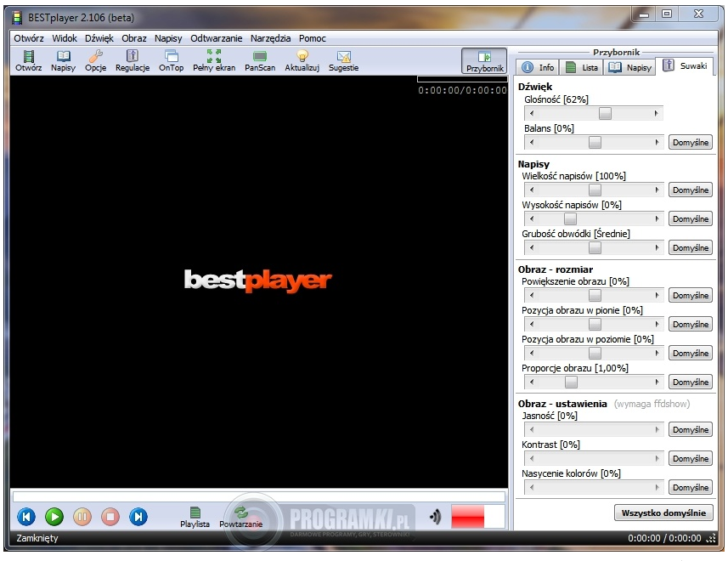Click the seek progress bar
The height and width of the screenshot is (561, 728).
tap(258, 496)
